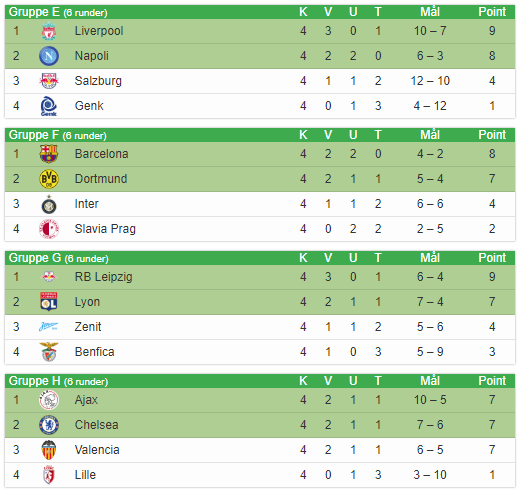Viewport: 518px width, 495px height.
Task: Select the Valencia club crest
Action: (49, 450)
